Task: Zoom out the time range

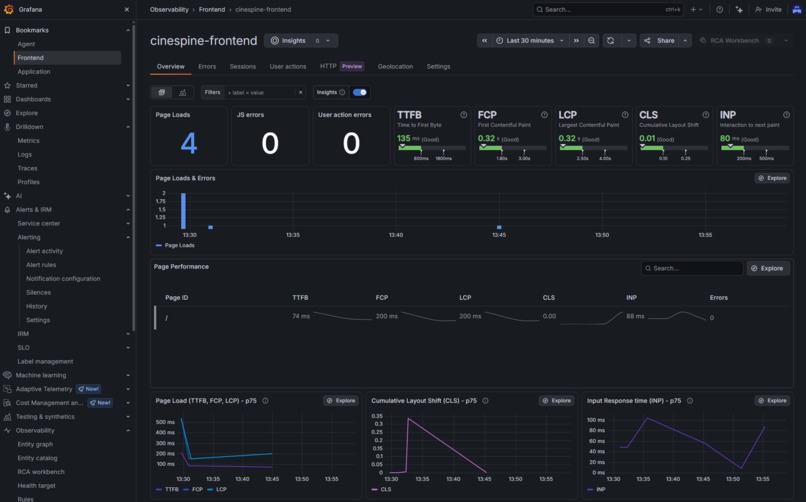Action: pyautogui.click(x=592, y=41)
